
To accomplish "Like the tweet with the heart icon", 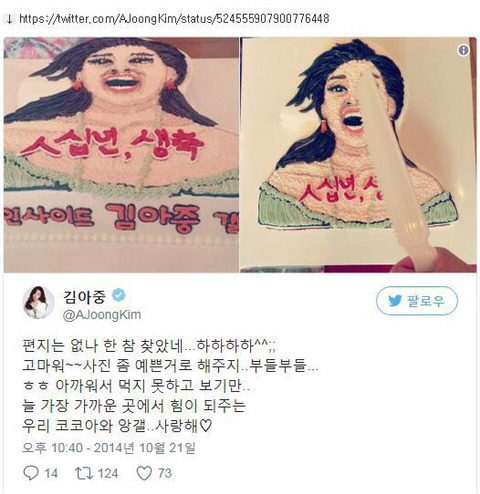I will pyautogui.click(x=144, y=473).
